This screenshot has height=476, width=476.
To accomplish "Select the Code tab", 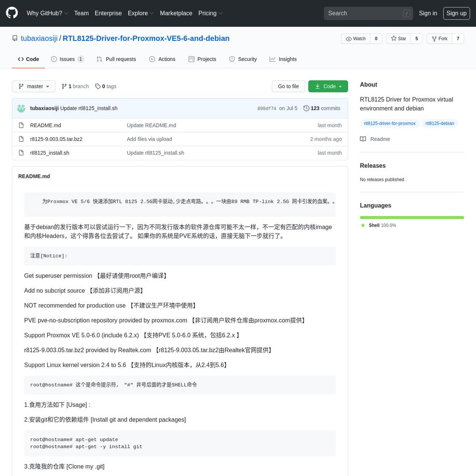I will pyautogui.click(x=29, y=59).
